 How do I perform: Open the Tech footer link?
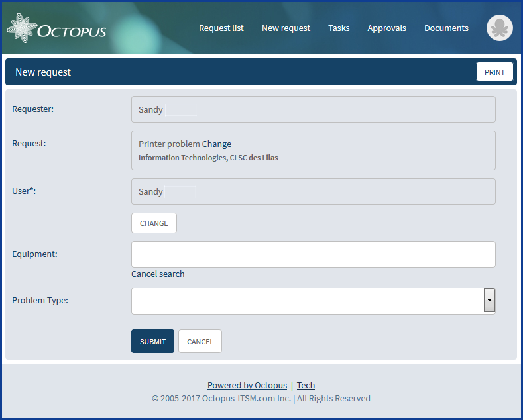[306, 386]
